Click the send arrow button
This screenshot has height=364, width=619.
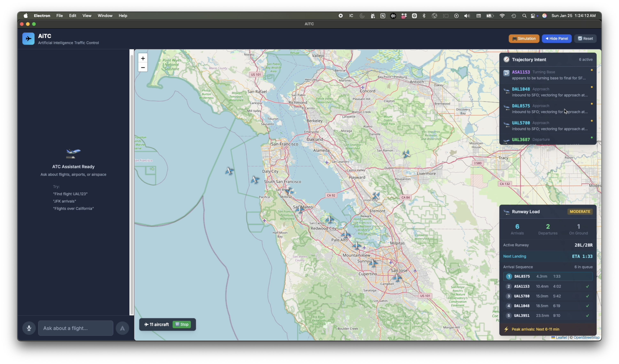click(122, 328)
